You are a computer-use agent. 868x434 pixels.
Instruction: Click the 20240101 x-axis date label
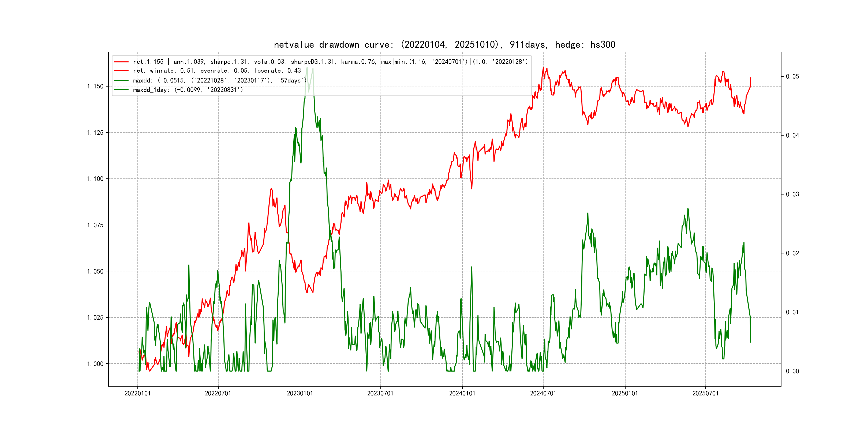pyautogui.click(x=462, y=393)
